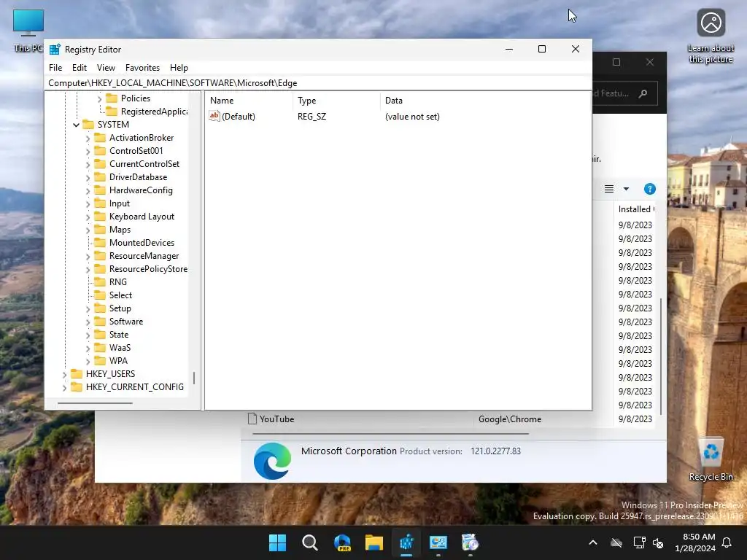Select the MountedDevices folder icon
The image size is (747, 560).
click(100, 242)
